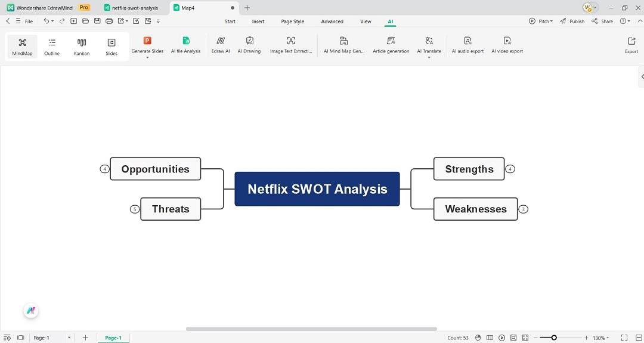Open Generate Slides dropdown arrow
The height and width of the screenshot is (343, 644).
[x=147, y=57]
